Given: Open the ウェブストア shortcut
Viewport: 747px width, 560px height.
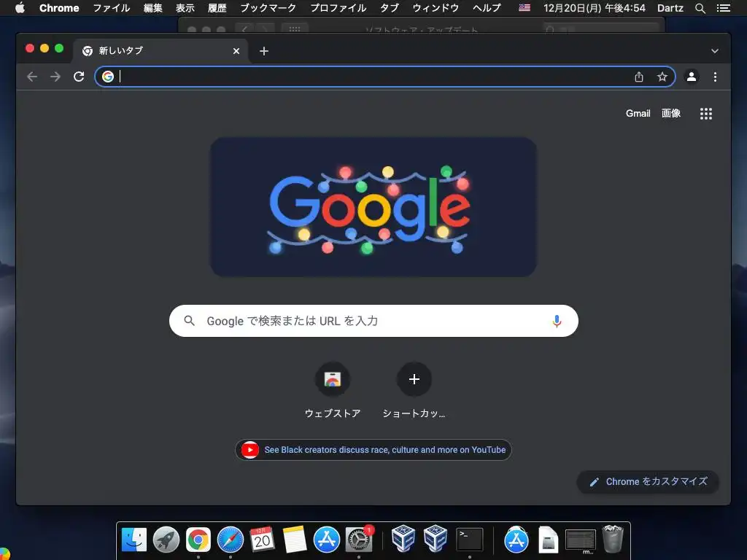Looking at the screenshot, I should 333,389.
